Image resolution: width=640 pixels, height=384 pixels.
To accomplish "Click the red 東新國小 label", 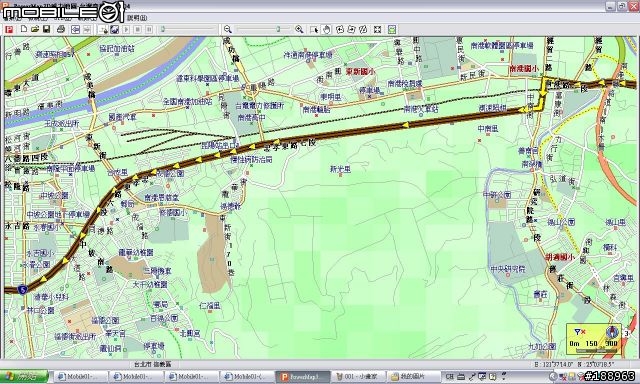I will (360, 71).
